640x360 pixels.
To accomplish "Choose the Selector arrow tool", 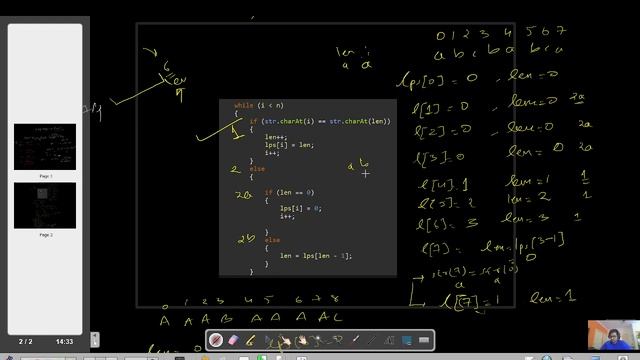I will [268, 340].
